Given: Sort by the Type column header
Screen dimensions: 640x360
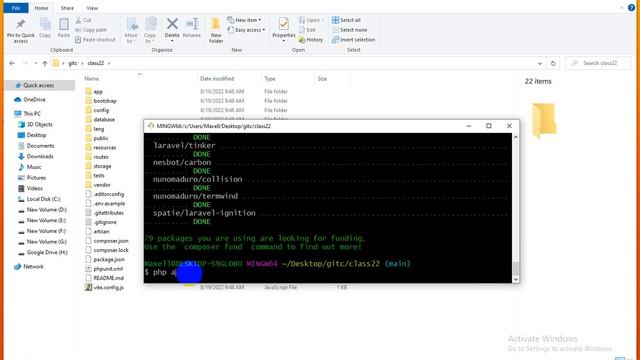Looking at the screenshot, I should [270, 79].
